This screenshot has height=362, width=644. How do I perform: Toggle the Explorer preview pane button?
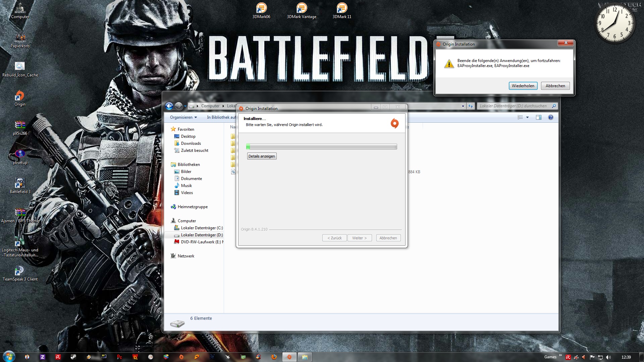539,117
